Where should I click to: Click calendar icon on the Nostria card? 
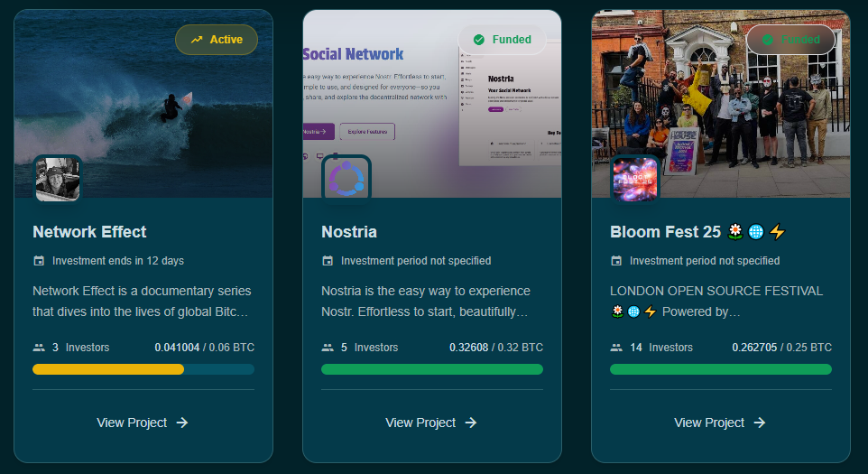(328, 261)
